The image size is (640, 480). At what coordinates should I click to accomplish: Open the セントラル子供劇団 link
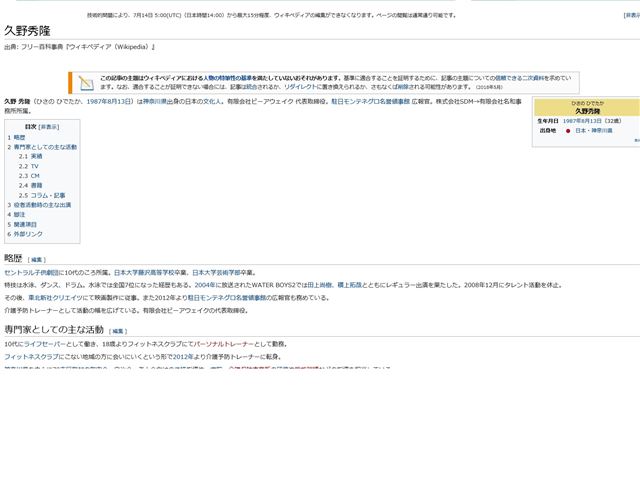click(32, 273)
